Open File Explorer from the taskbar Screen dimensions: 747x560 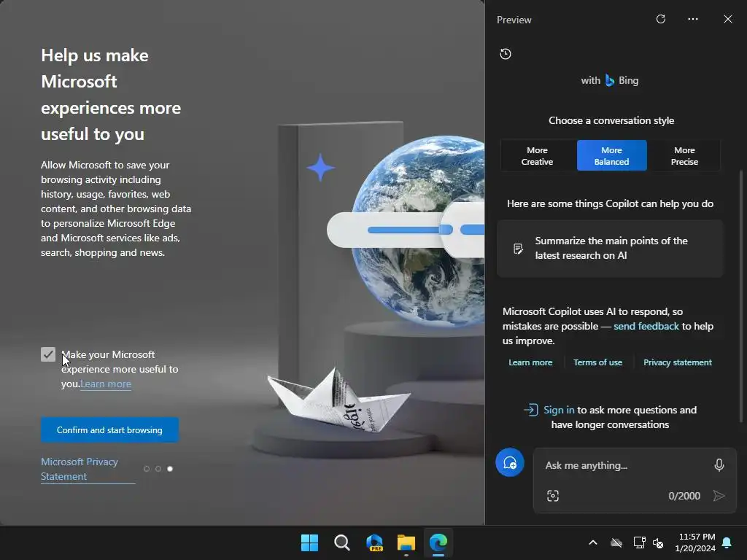point(406,542)
